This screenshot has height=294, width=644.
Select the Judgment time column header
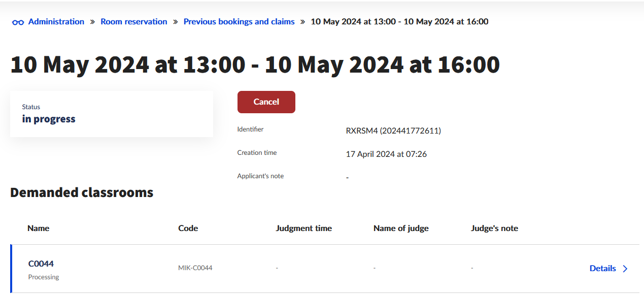coord(303,228)
